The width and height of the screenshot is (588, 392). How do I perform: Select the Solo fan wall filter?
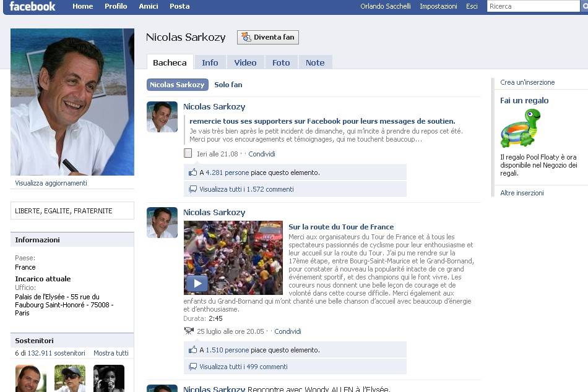(x=228, y=85)
